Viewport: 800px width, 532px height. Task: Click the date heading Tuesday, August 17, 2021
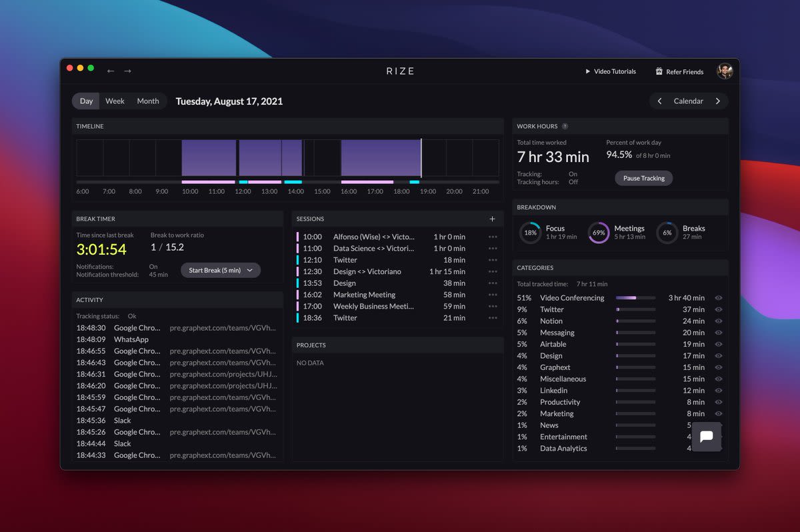[229, 101]
